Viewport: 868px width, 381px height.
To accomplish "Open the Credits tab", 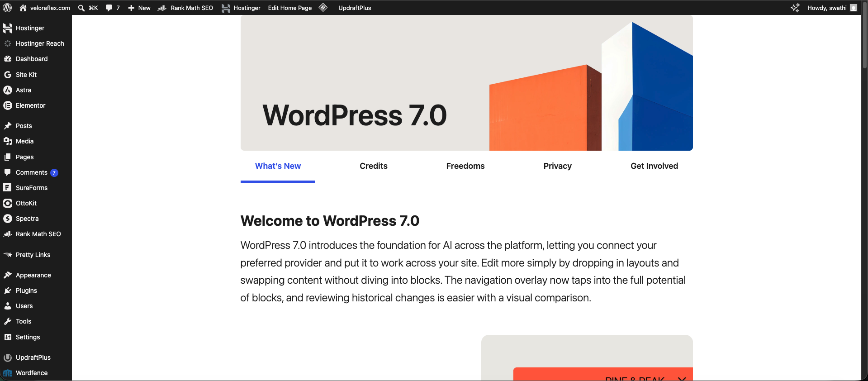I will pyautogui.click(x=374, y=166).
